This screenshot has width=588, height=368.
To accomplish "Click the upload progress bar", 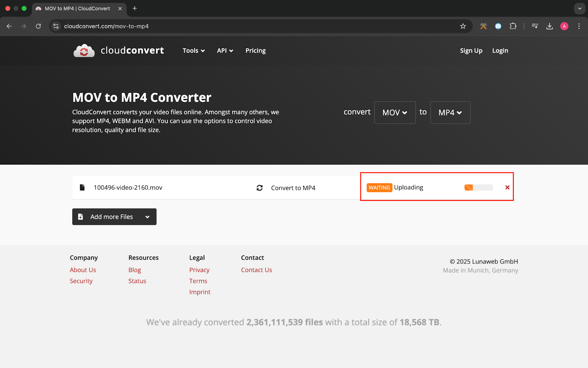I will pyautogui.click(x=478, y=188).
